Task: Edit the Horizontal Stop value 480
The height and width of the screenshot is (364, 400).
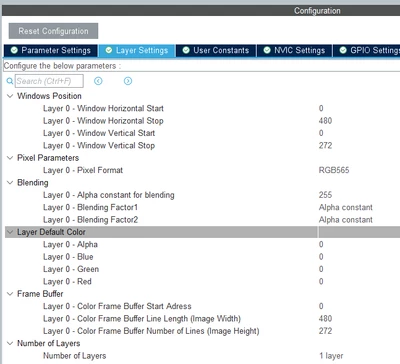Action: point(325,121)
